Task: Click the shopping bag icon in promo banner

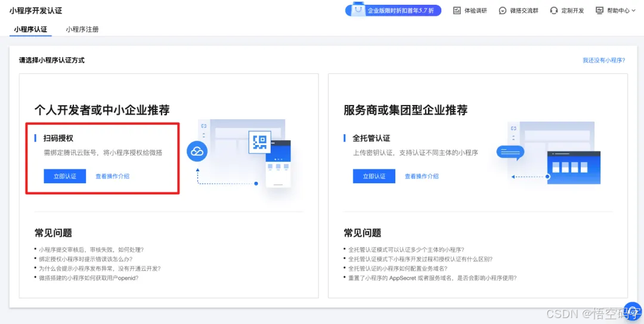Action: [359, 9]
